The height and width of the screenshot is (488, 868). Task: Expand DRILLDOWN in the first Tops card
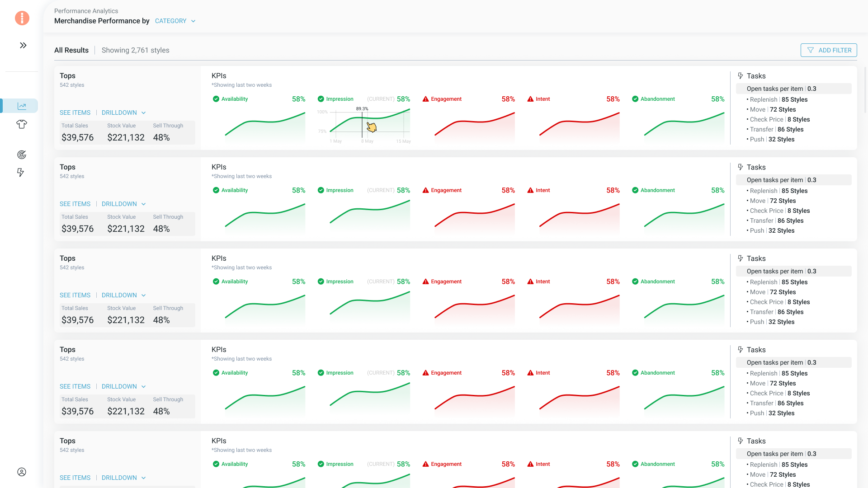(123, 113)
